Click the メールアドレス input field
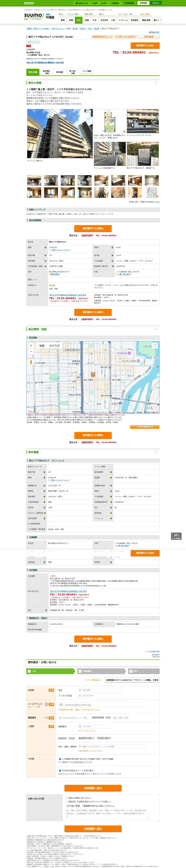186x868 pixels. pyautogui.click(x=102, y=705)
